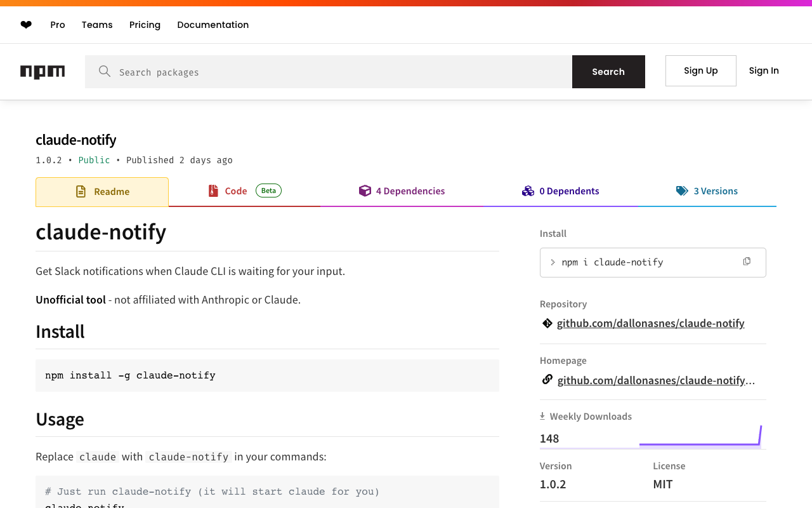Image resolution: width=812 pixels, height=508 pixels.
Task: Open the Pricing page
Action: coord(145,25)
